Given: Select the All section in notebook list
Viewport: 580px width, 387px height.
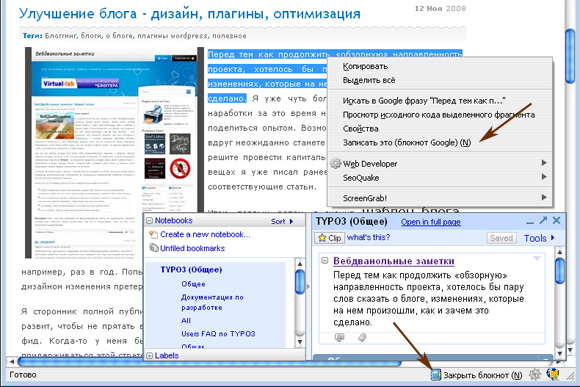Looking at the screenshot, I should [x=186, y=320].
